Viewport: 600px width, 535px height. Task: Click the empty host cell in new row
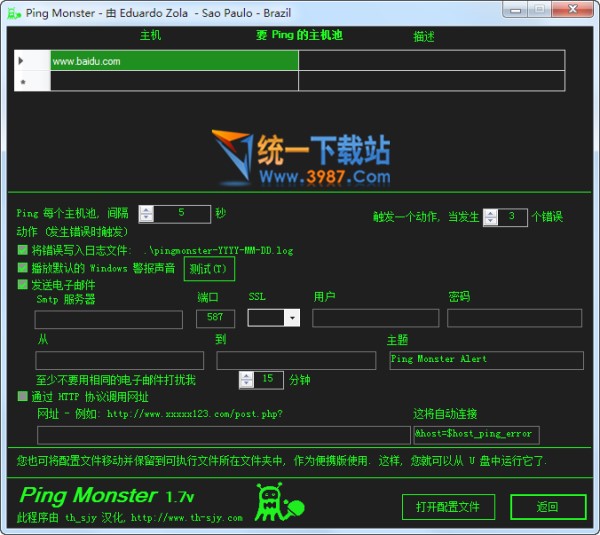point(174,81)
